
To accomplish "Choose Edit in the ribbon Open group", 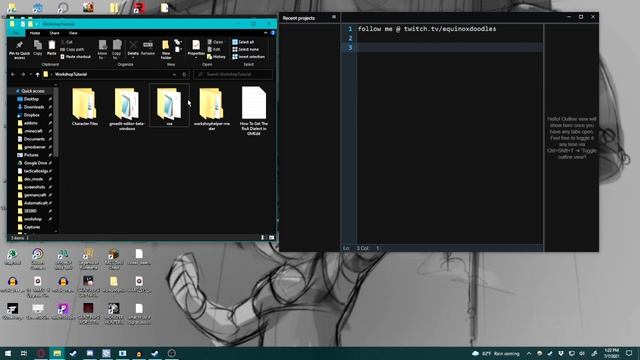I will pyautogui.click(x=214, y=49).
